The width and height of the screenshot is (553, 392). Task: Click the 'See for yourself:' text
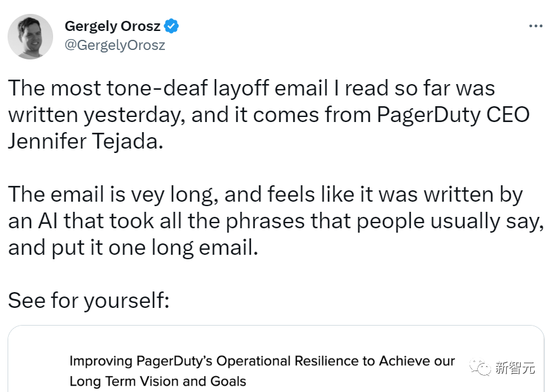click(x=88, y=300)
